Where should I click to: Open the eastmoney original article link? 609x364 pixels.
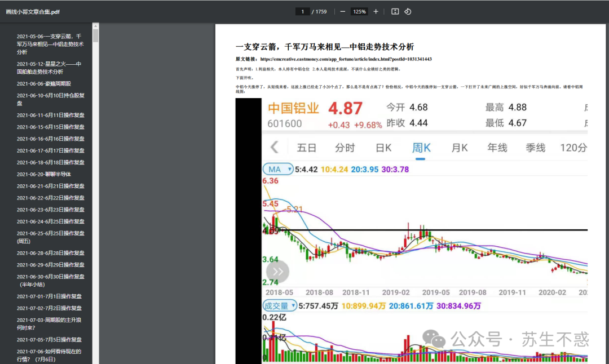coord(346,59)
